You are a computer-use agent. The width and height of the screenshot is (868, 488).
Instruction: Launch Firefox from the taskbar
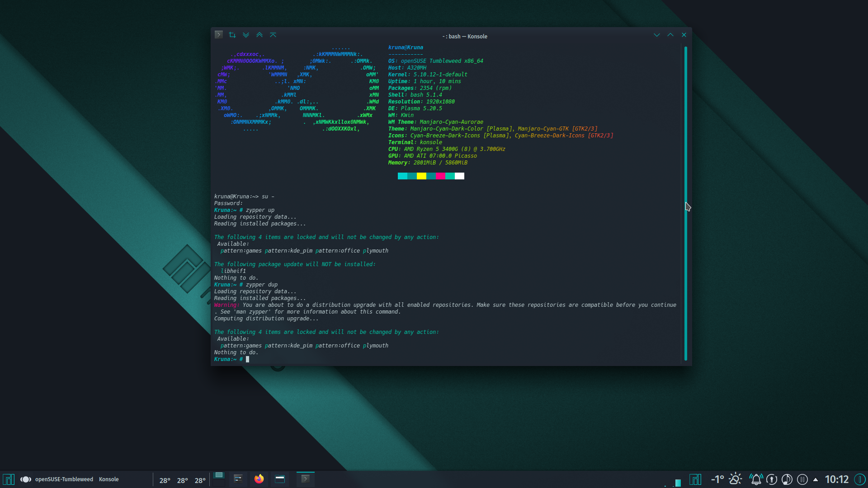pos(259,479)
